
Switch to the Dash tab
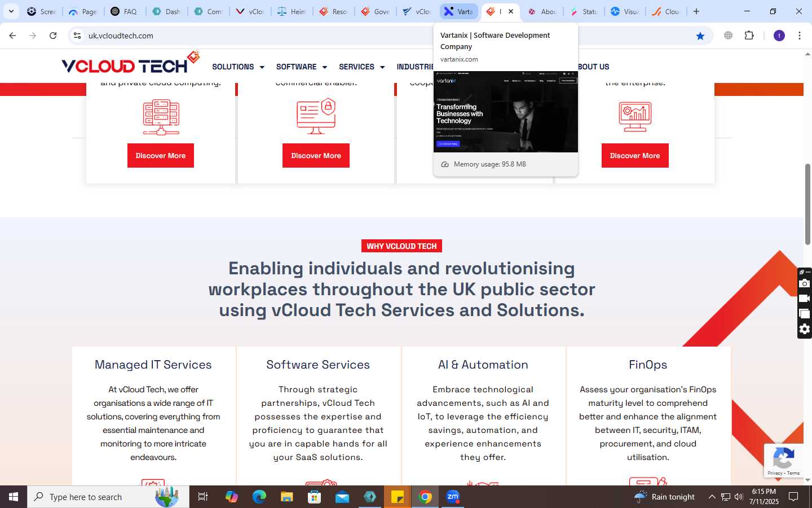pyautogui.click(x=166, y=11)
